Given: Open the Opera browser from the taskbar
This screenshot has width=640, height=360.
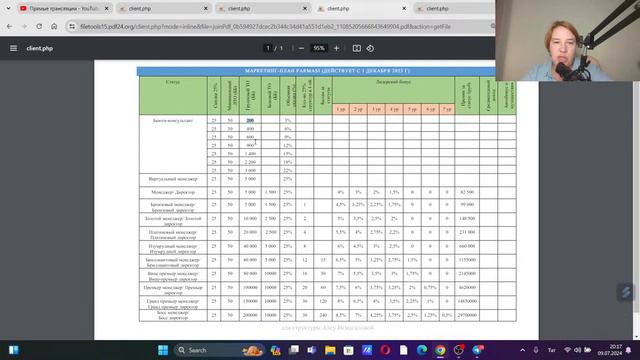Looking at the screenshot, I should pos(385,350).
